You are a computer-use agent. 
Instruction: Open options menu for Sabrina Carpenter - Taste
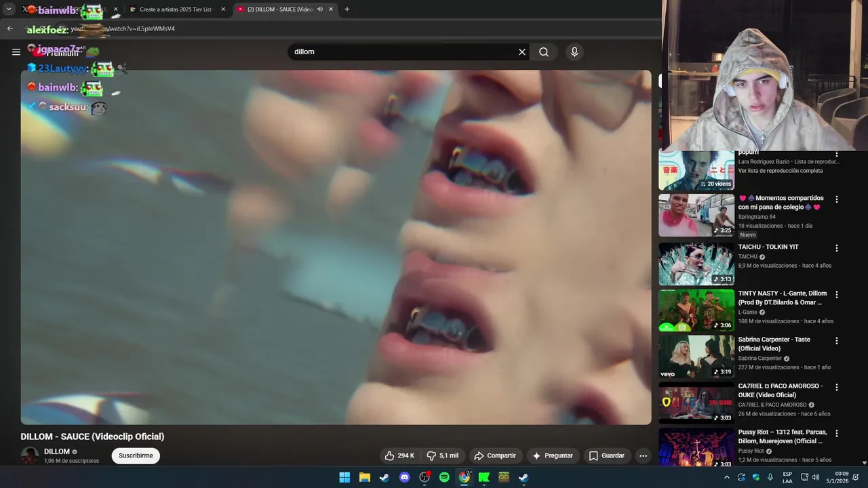(x=836, y=341)
